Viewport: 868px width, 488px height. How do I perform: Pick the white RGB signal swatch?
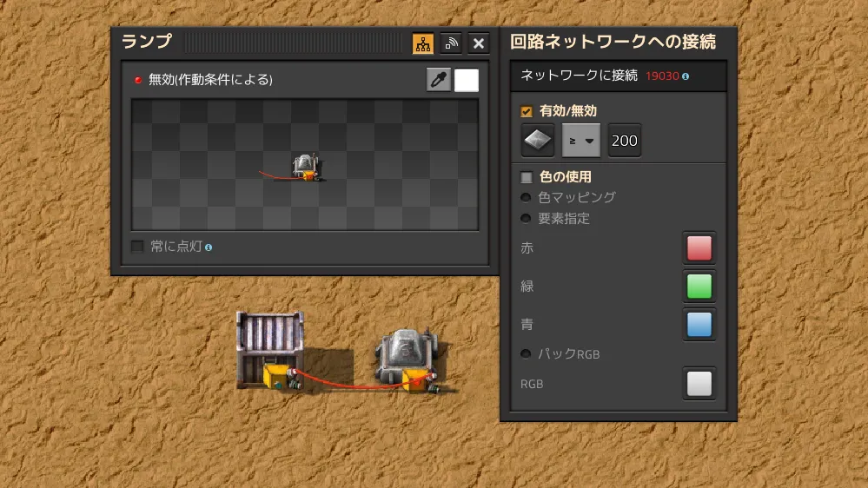[699, 384]
